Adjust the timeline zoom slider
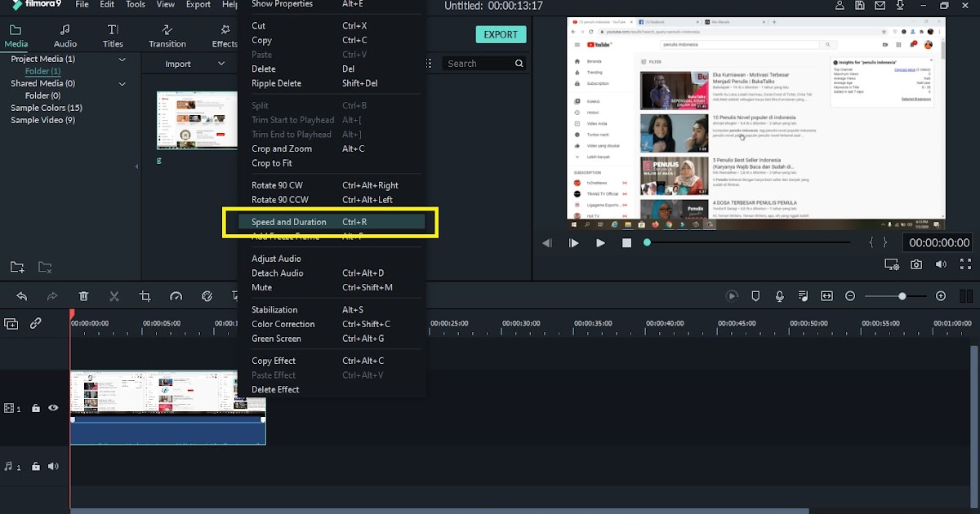The image size is (980, 514). click(x=902, y=296)
